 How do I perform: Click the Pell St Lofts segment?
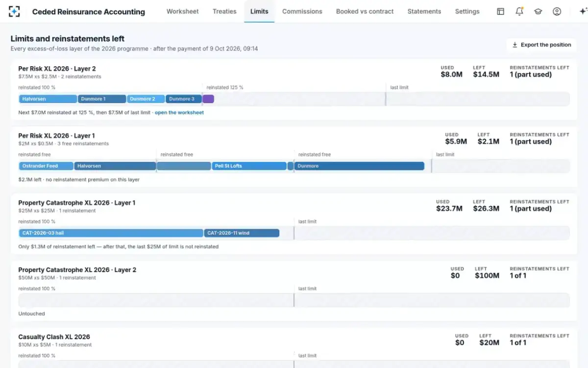click(x=249, y=166)
